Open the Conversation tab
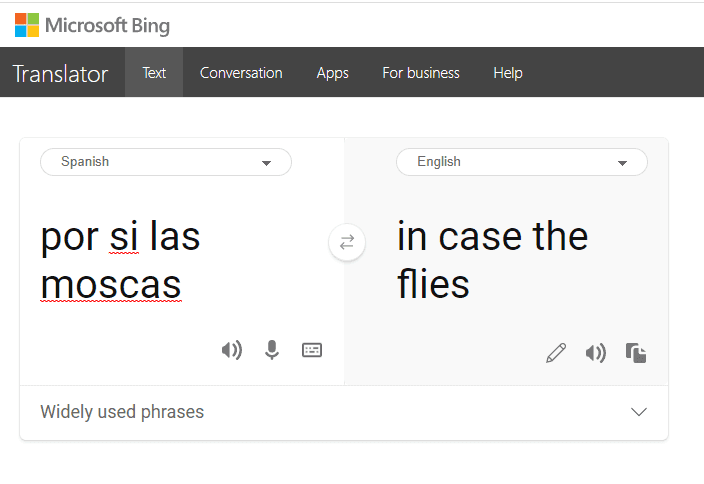 coord(241,73)
